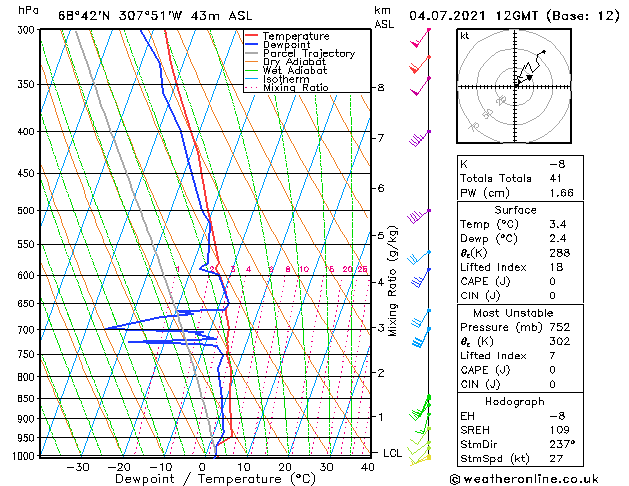Click the surface Lifted Index value 18
The width and height of the screenshot is (629, 486).
556,267
